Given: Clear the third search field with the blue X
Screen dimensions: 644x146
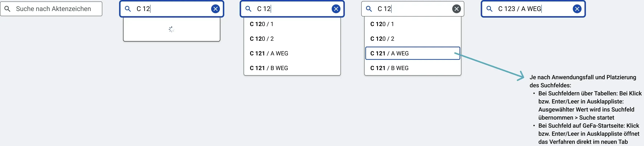Looking at the screenshot, I should coord(336,9).
